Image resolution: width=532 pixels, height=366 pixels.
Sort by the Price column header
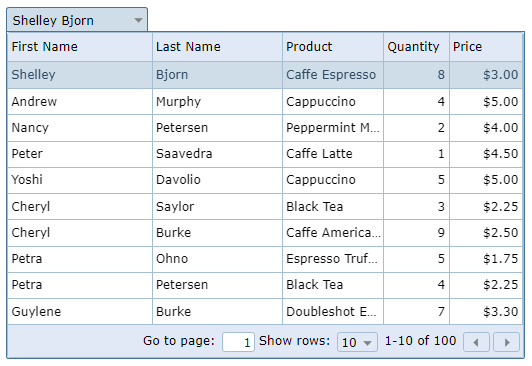486,47
